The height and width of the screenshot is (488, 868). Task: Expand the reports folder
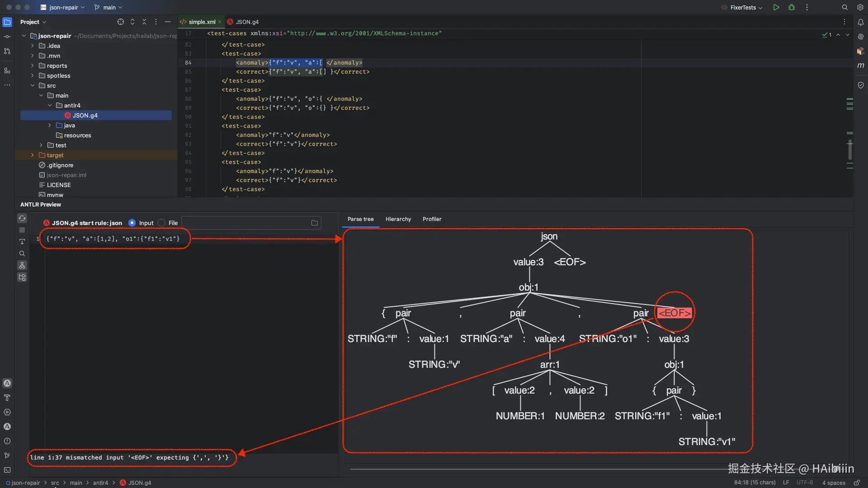32,66
